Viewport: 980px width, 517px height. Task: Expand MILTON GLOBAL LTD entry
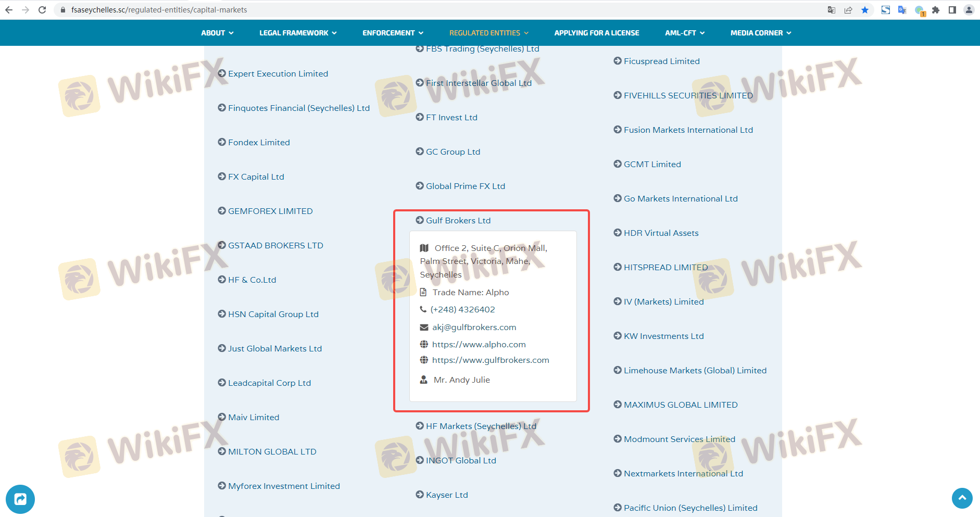(272, 451)
